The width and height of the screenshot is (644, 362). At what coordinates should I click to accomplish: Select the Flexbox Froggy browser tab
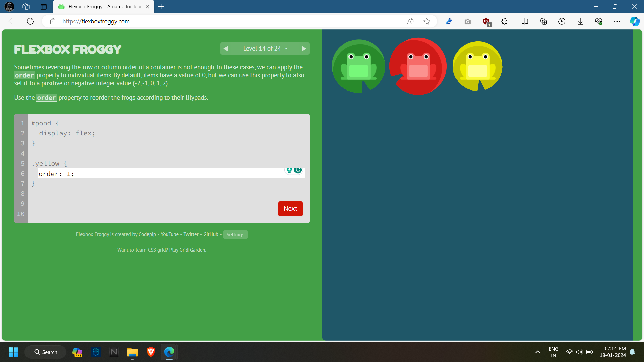coord(104,7)
